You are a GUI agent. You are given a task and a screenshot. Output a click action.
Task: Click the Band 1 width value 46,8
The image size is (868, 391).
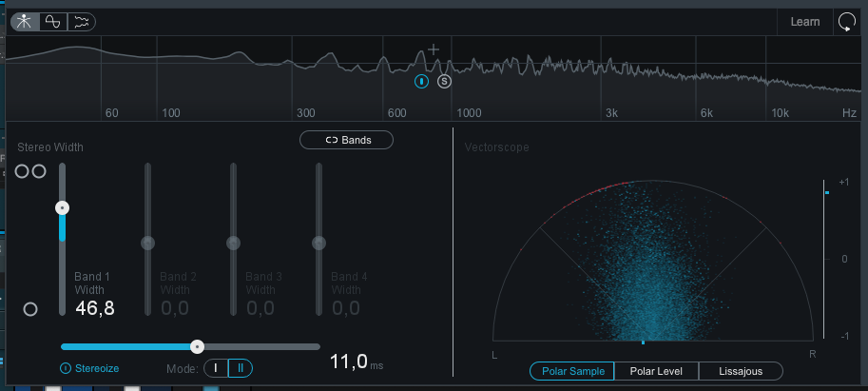point(95,308)
